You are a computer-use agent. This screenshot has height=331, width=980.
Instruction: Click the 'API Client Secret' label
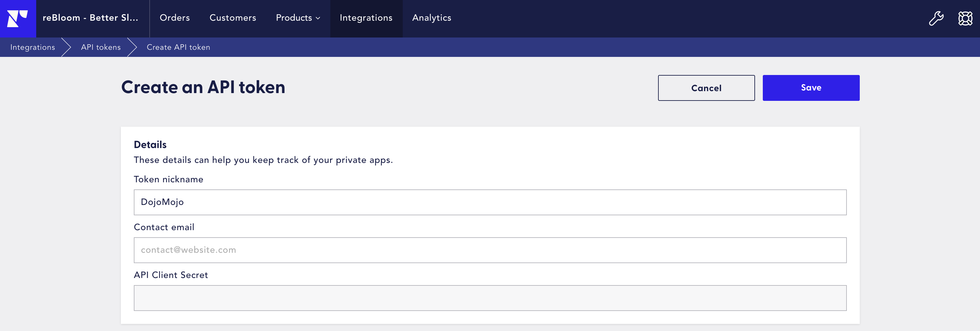171,275
